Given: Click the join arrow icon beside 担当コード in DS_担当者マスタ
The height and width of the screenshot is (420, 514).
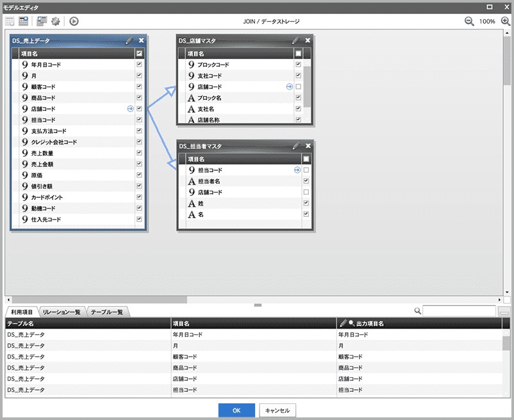Looking at the screenshot, I should pyautogui.click(x=297, y=170).
